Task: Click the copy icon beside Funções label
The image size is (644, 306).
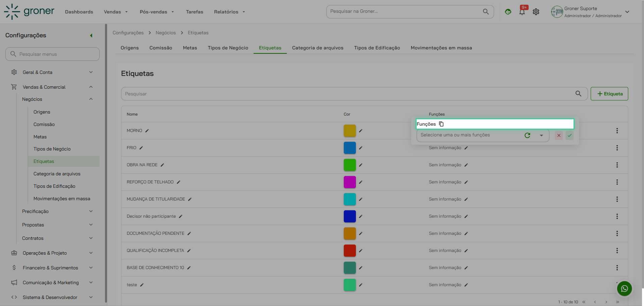Action: [x=441, y=124]
